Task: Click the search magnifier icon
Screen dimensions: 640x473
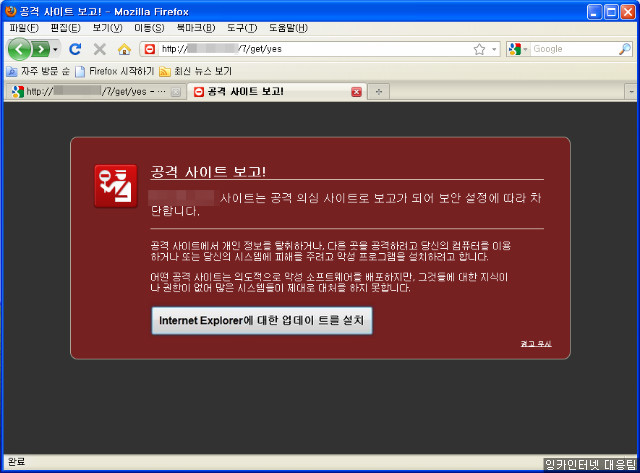Action: tap(624, 49)
